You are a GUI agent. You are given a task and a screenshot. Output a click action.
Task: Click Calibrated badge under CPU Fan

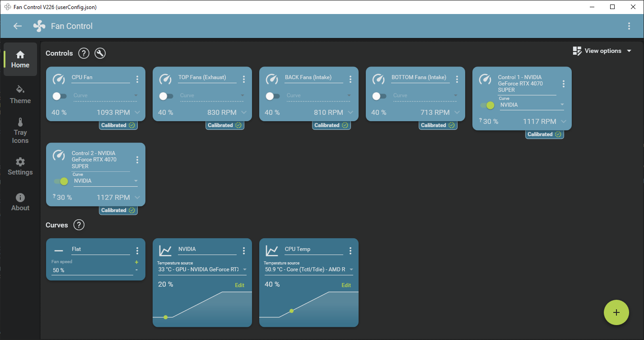[118, 125]
